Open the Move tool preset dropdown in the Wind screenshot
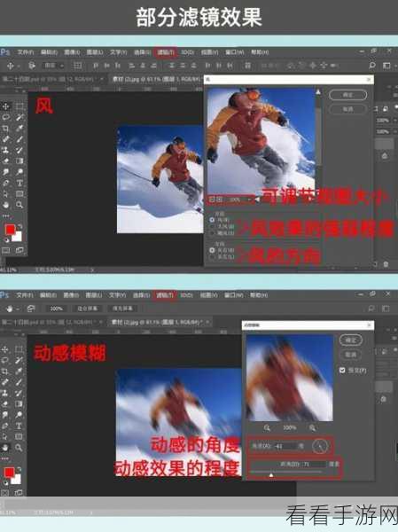 (x=19, y=66)
